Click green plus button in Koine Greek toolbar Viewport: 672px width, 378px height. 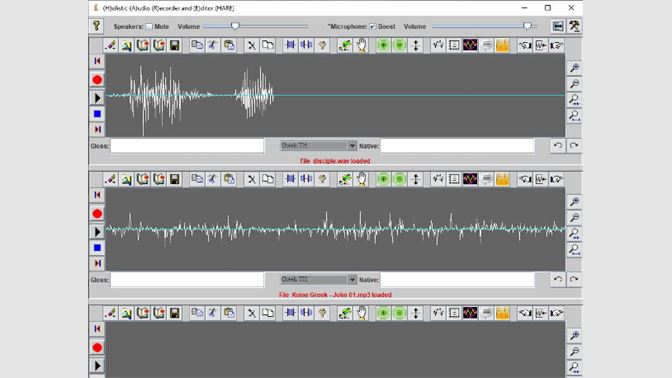(x=384, y=179)
